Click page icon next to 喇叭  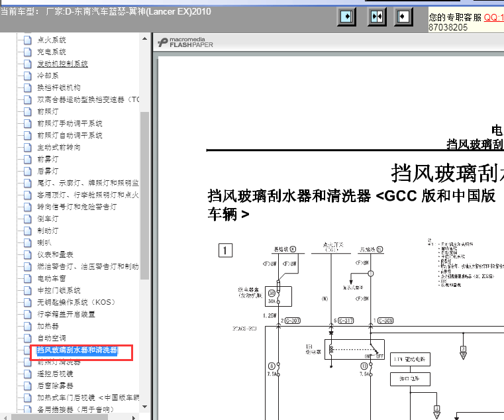(28, 243)
